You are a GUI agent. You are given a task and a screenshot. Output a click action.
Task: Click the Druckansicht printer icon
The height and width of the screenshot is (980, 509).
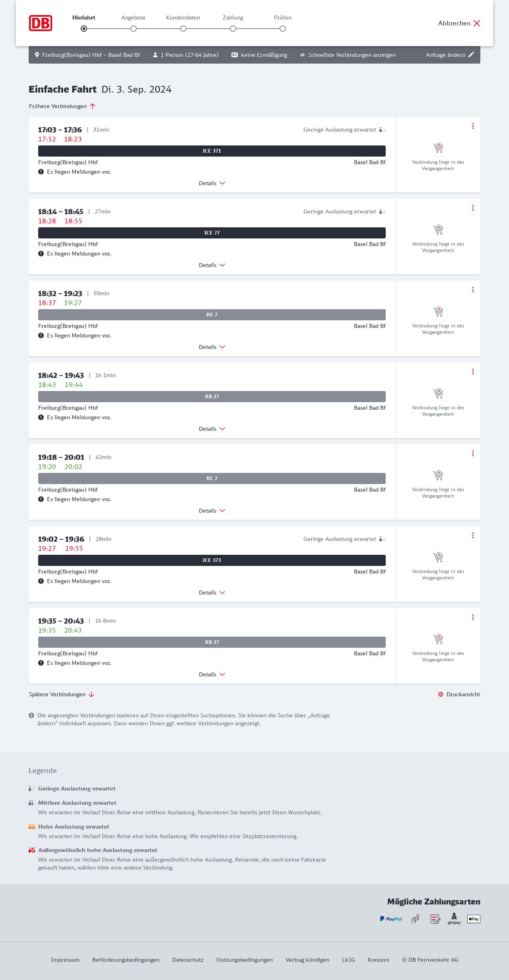(x=441, y=694)
